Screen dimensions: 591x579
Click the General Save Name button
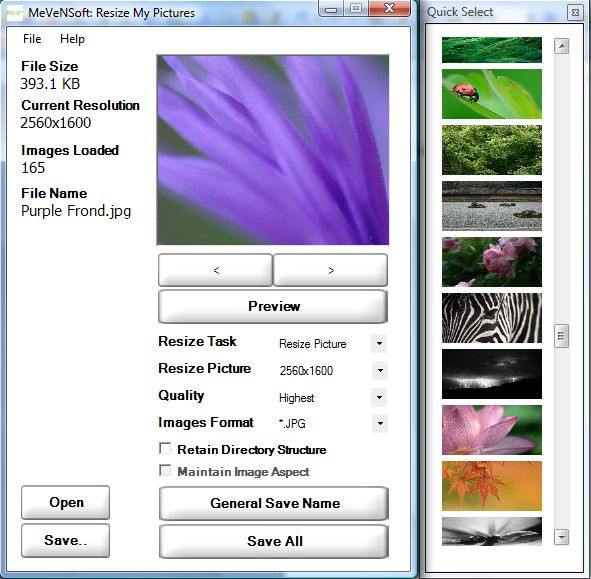pyautogui.click(x=274, y=503)
